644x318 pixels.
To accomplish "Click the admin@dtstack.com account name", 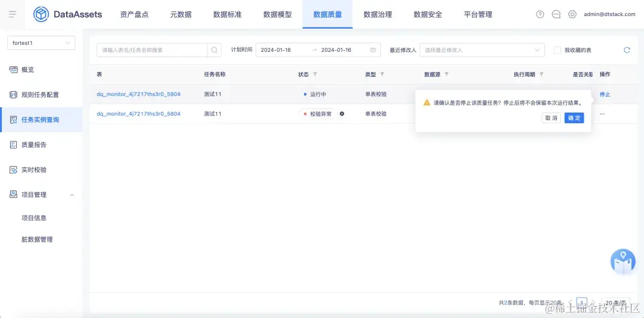I will click(609, 14).
